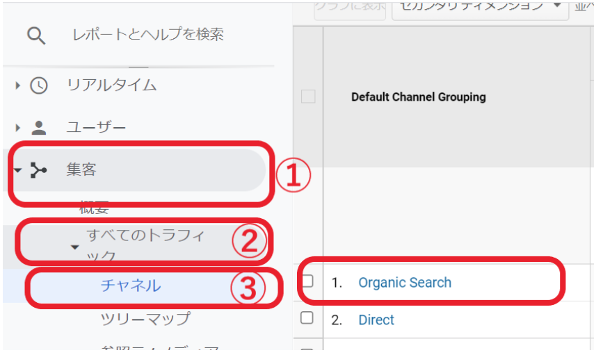594x364 pixels.
Task: Toggle the select-all header checkbox
Action: point(308,97)
